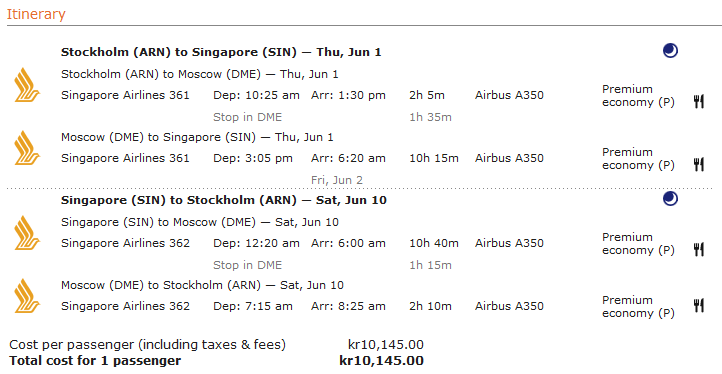Click Premium economy (P) on Moscow–Stockholm flight
The image size is (722, 374).
[x=638, y=307]
